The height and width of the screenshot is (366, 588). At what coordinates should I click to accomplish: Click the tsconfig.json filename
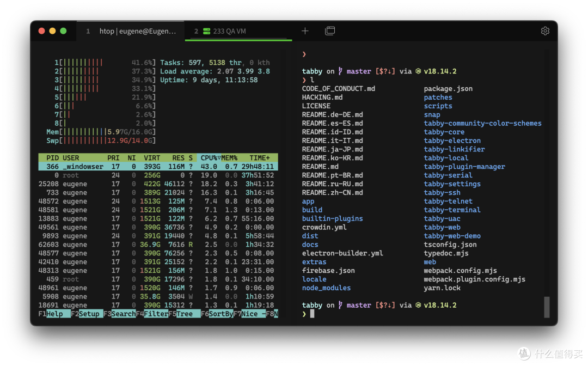[x=450, y=245]
